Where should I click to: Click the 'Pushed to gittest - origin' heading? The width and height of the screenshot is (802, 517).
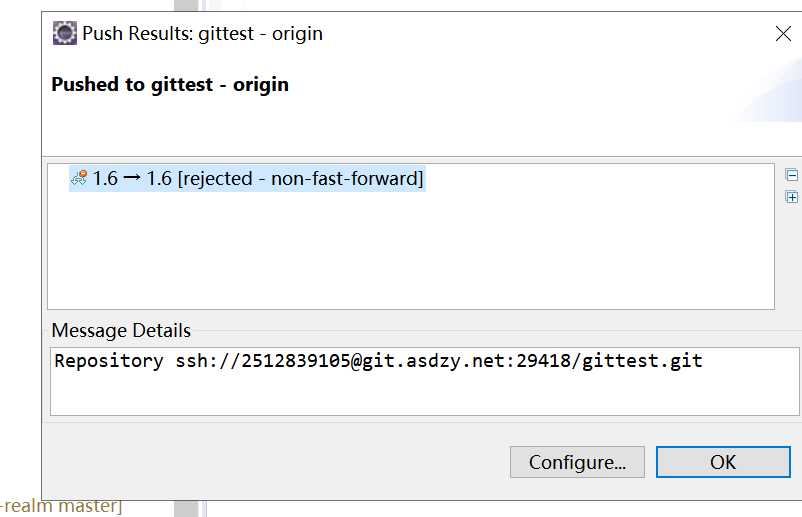pyautogui.click(x=170, y=84)
